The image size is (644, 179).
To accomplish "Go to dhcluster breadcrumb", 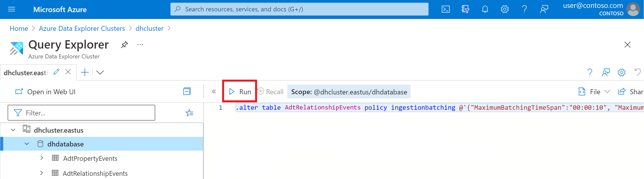I will click(149, 28).
